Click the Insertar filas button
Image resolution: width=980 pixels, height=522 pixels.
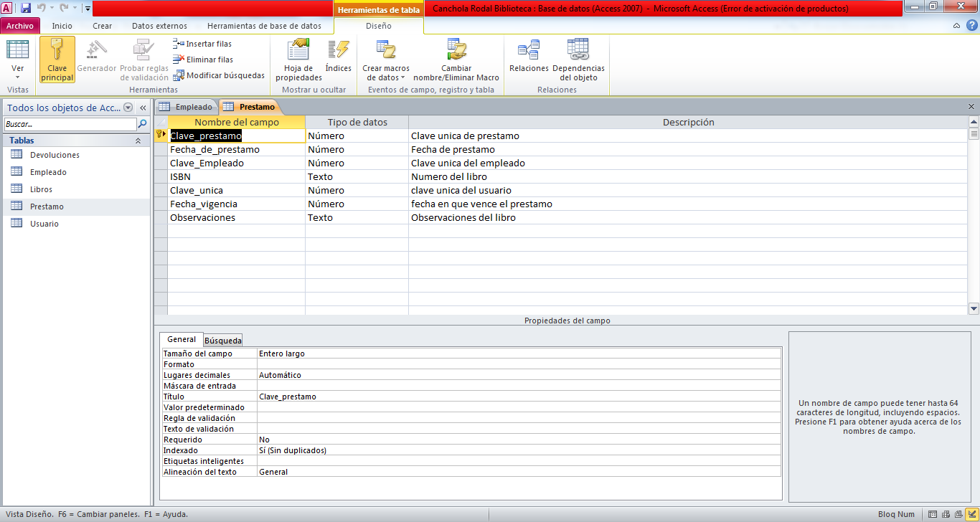coord(202,44)
